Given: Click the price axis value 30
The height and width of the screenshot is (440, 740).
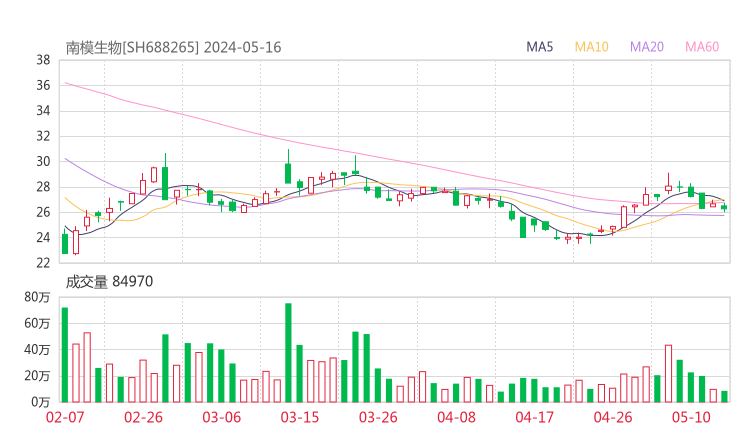Looking at the screenshot, I should [x=43, y=161].
